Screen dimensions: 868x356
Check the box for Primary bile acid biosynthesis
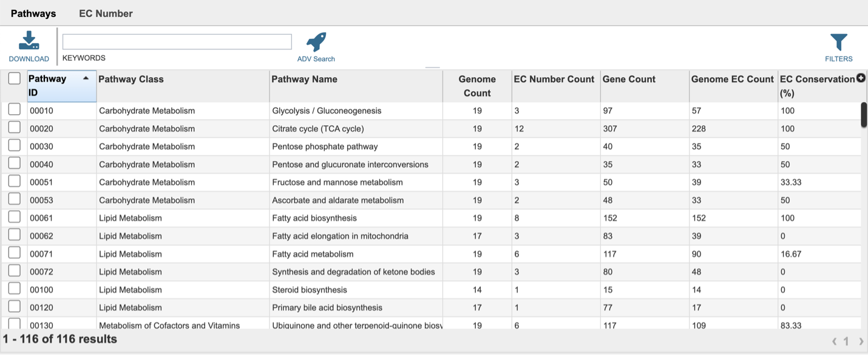tap(15, 306)
